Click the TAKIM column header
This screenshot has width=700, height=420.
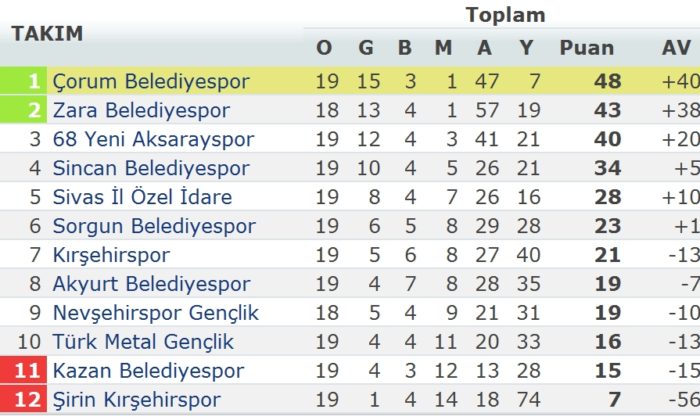point(47,33)
